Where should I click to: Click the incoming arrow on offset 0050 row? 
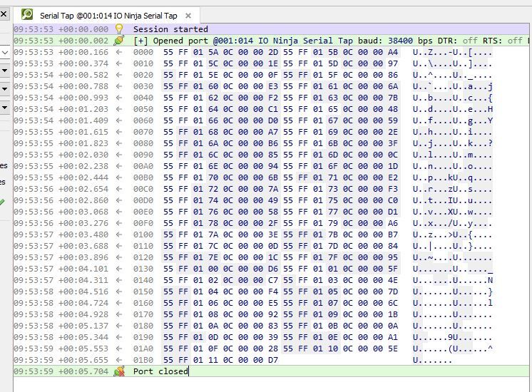[119, 109]
